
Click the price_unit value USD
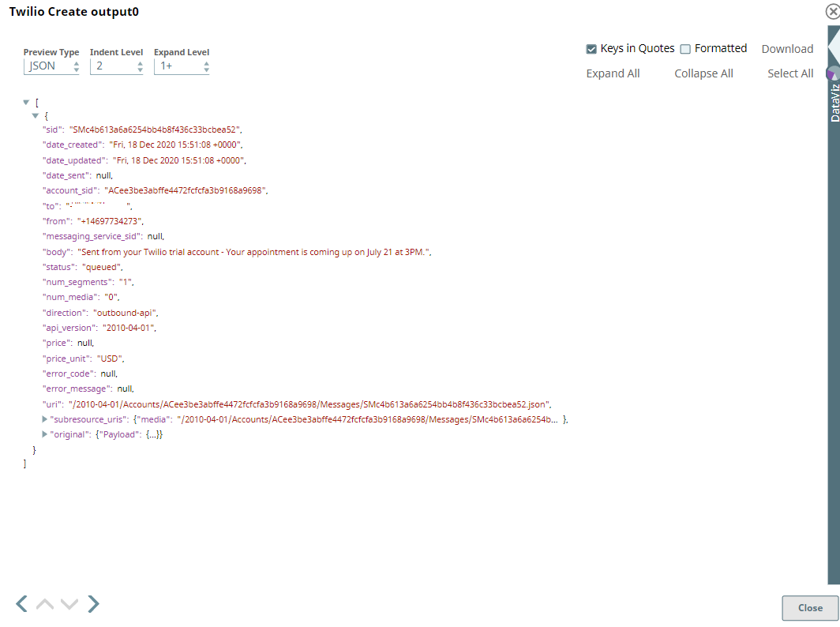pos(110,359)
